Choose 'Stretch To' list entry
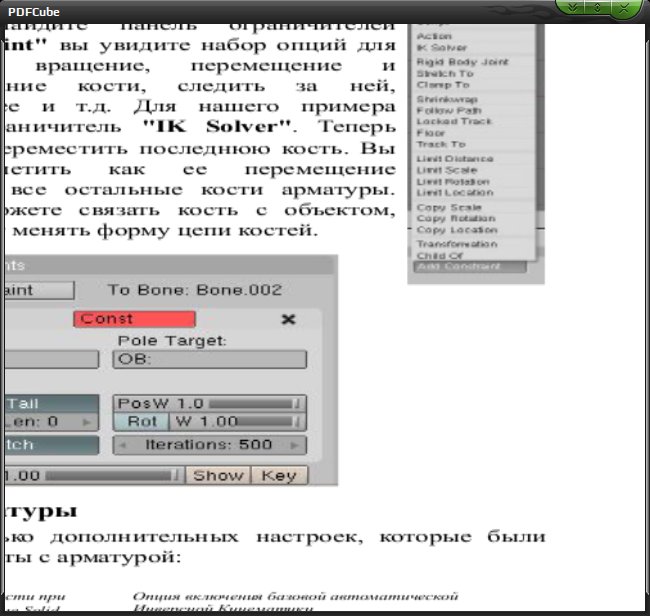Viewport: 650px width, 616px height. (445, 73)
